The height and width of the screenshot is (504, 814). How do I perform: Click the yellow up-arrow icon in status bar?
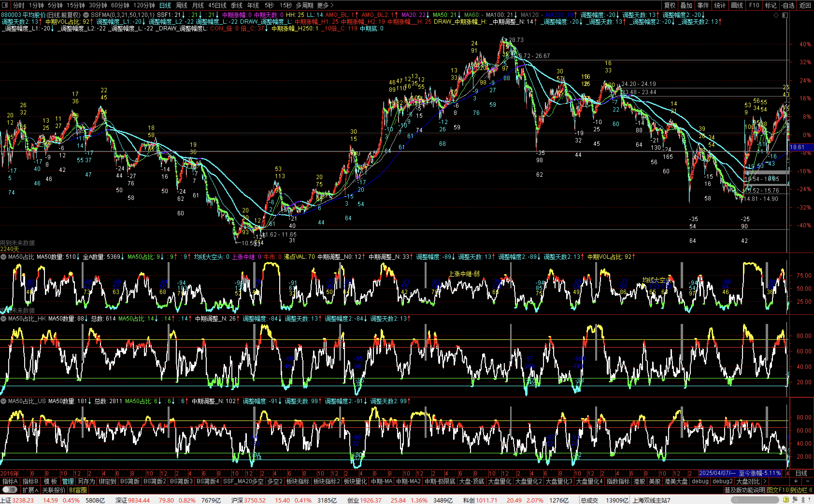tap(786, 500)
